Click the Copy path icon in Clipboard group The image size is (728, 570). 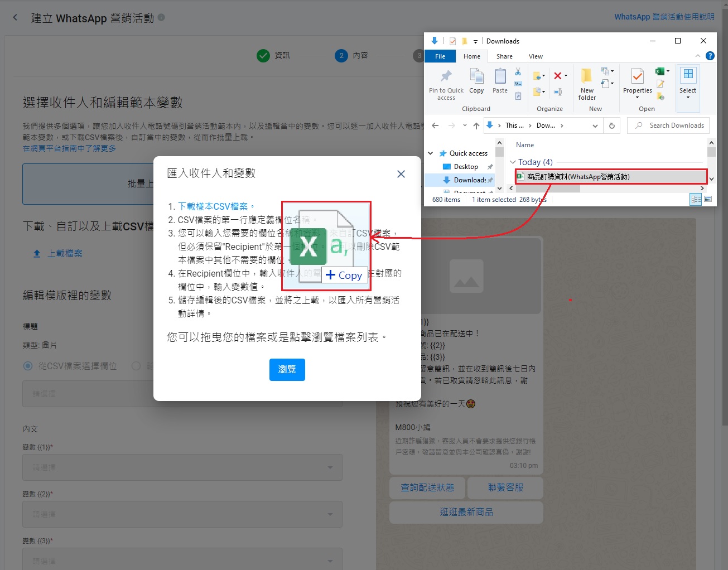[518, 84]
